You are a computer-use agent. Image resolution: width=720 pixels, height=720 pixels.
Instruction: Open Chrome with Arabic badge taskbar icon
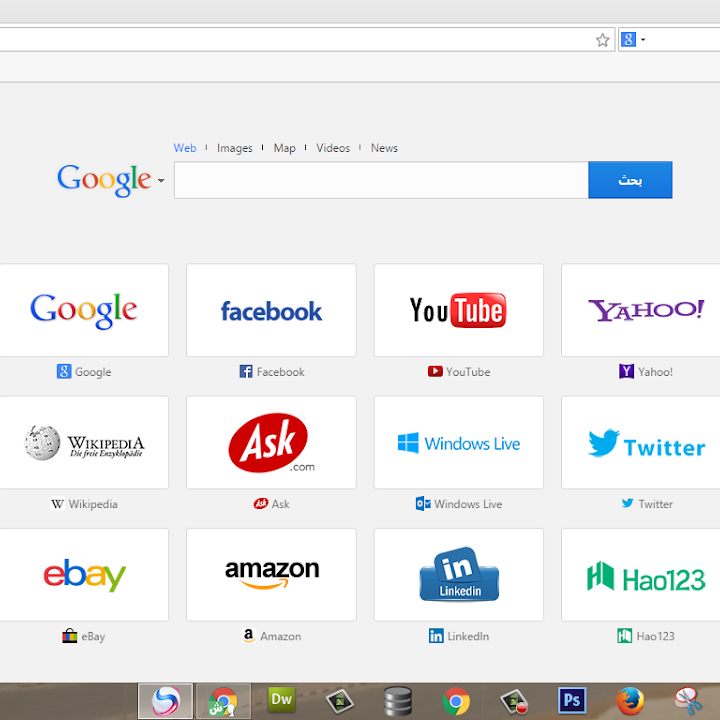click(x=224, y=701)
